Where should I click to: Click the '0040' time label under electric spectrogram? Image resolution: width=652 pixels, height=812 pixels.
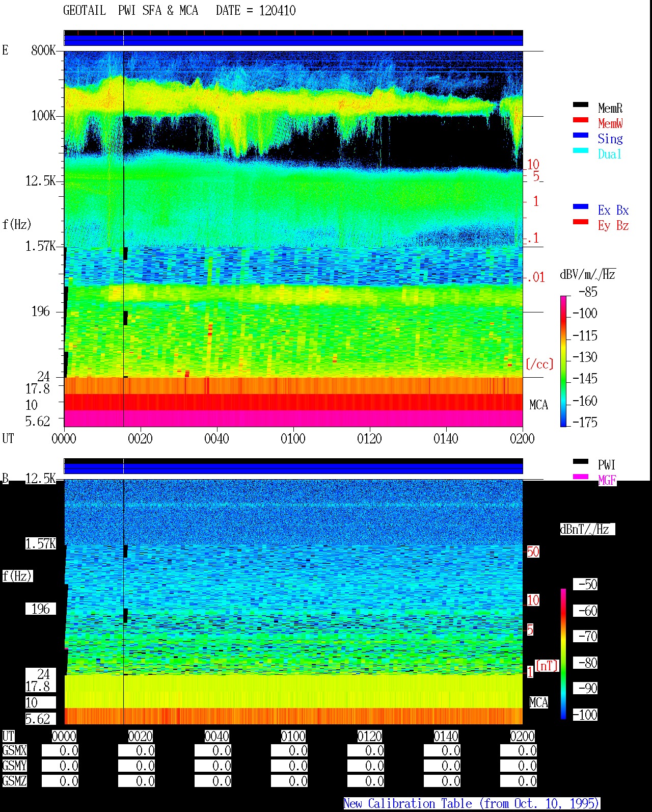216,438
